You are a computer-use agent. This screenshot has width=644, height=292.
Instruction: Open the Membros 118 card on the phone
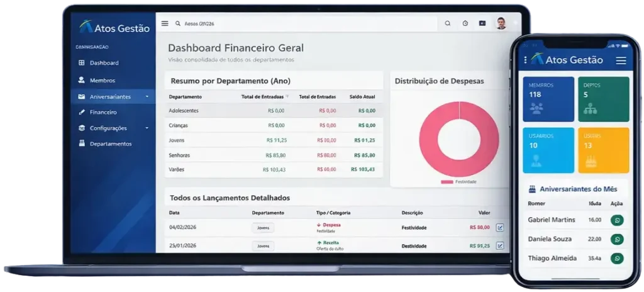[548, 99]
